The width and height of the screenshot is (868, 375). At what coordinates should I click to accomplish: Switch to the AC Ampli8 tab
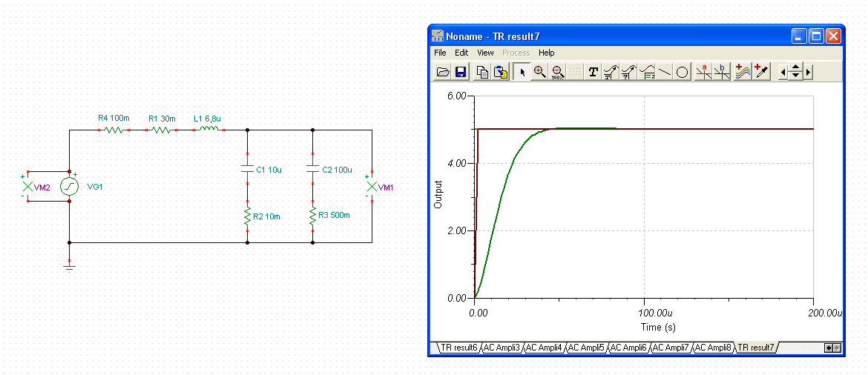pyautogui.click(x=712, y=348)
